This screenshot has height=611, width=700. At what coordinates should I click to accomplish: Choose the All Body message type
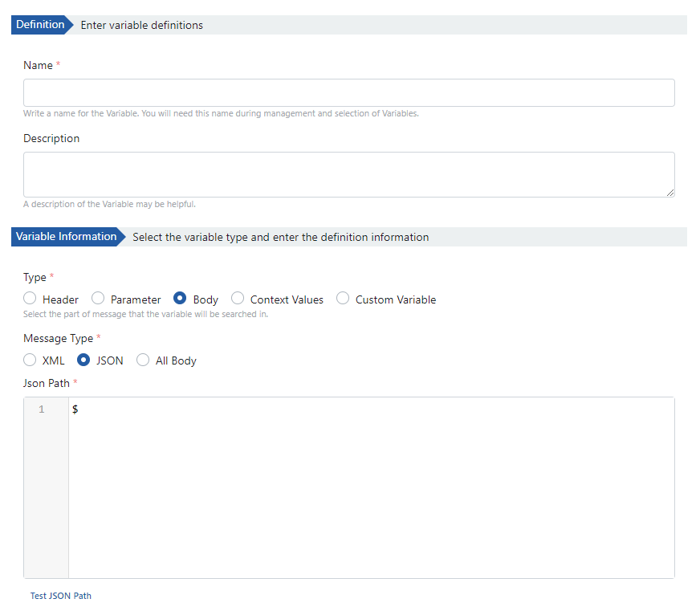143,360
